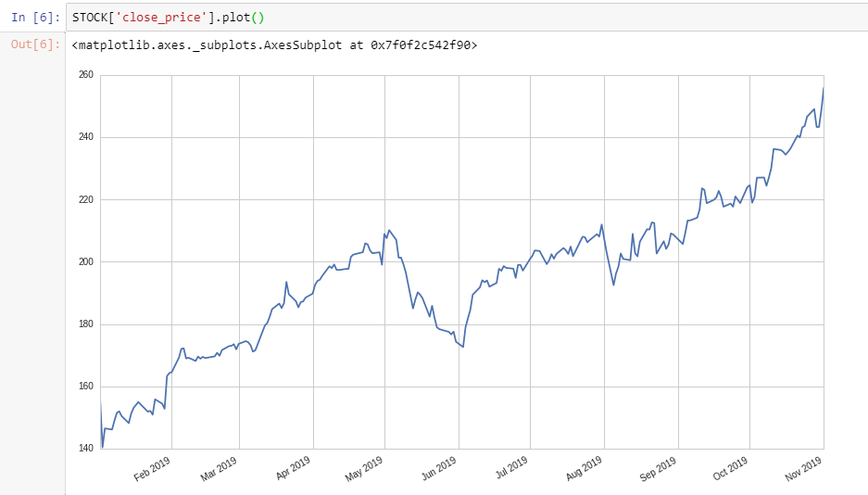Image resolution: width=868 pixels, height=495 pixels.
Task: Click the 260 y-axis label
Action: pos(86,74)
